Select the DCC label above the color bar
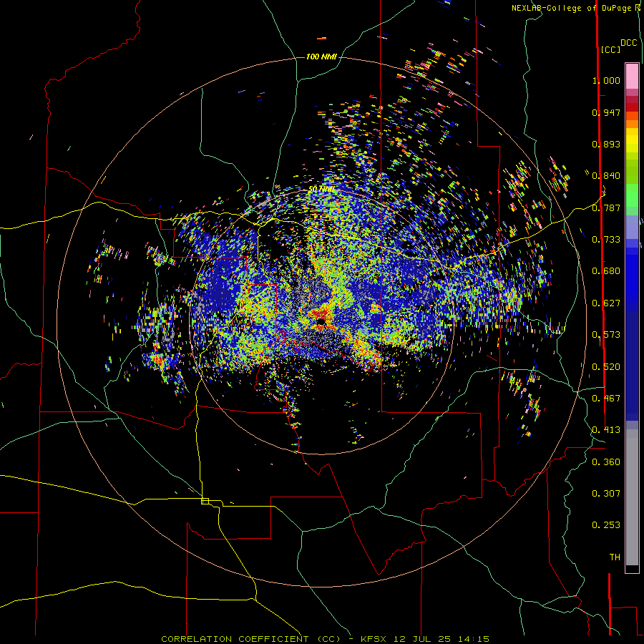This screenshot has width=644, height=644. point(628,43)
